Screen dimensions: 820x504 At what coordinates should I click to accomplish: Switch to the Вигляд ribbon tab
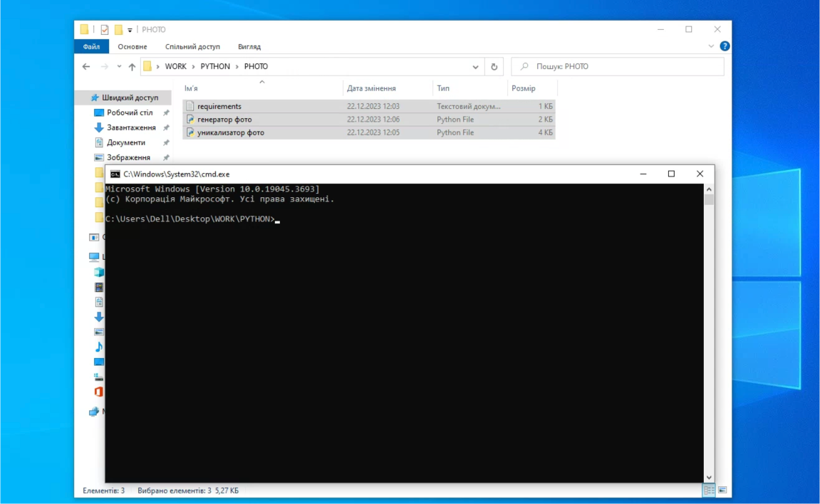click(x=249, y=46)
